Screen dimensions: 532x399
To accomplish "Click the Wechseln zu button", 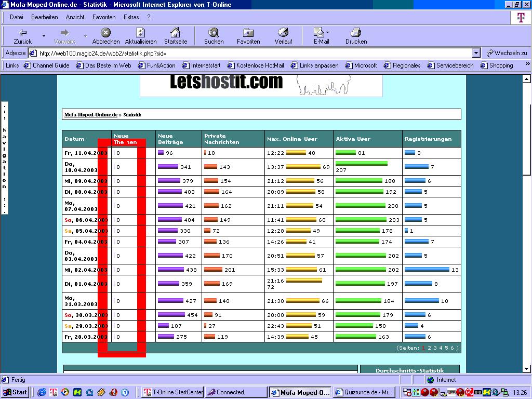I will tap(507, 53).
